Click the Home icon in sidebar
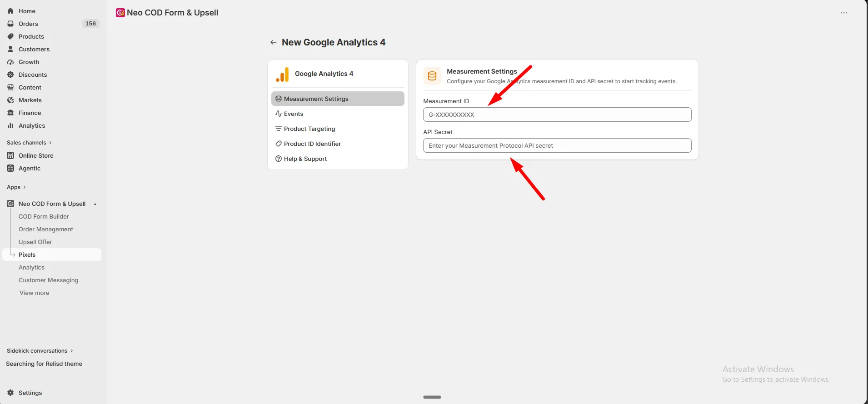This screenshot has width=868, height=404. pyautogui.click(x=10, y=11)
